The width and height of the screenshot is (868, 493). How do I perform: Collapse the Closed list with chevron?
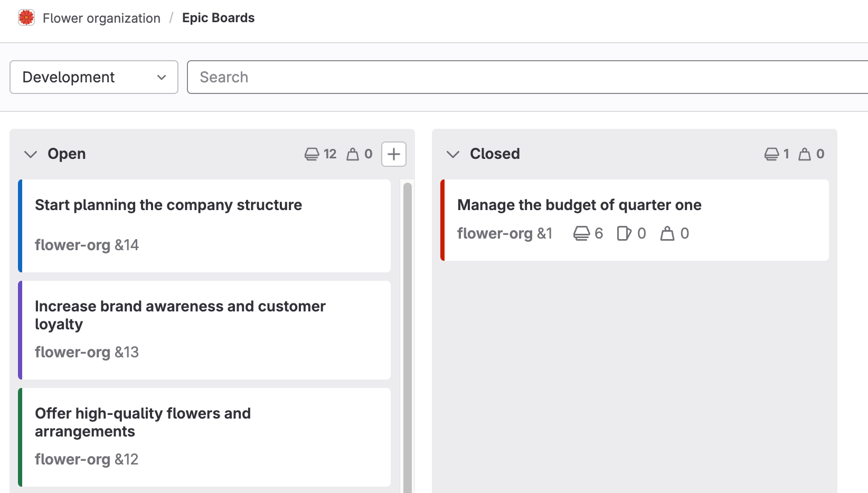453,154
